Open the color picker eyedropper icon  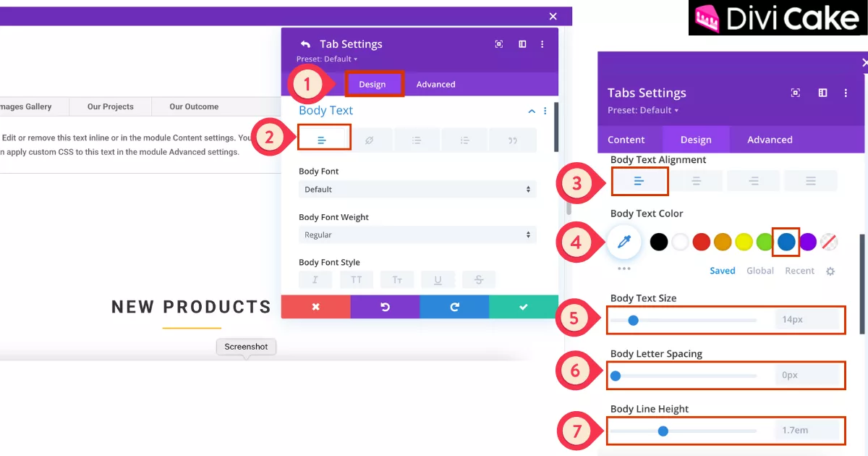624,242
